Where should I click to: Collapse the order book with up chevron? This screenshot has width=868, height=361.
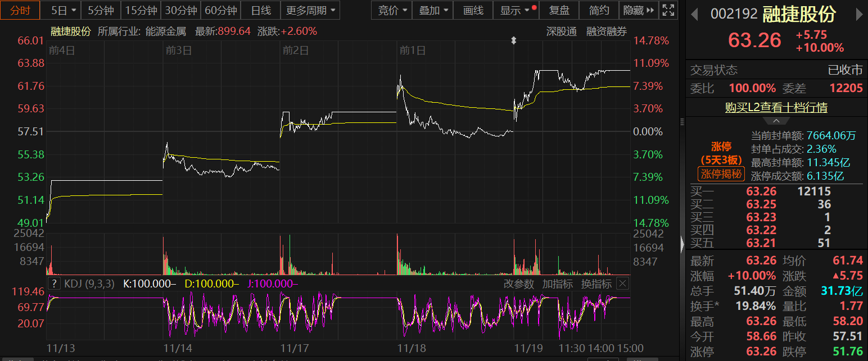(776, 121)
